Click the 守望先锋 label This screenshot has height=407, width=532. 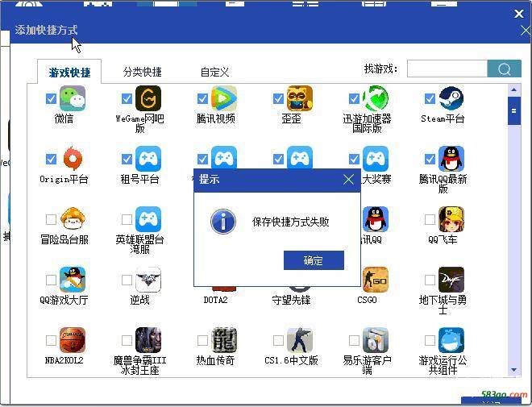click(291, 300)
